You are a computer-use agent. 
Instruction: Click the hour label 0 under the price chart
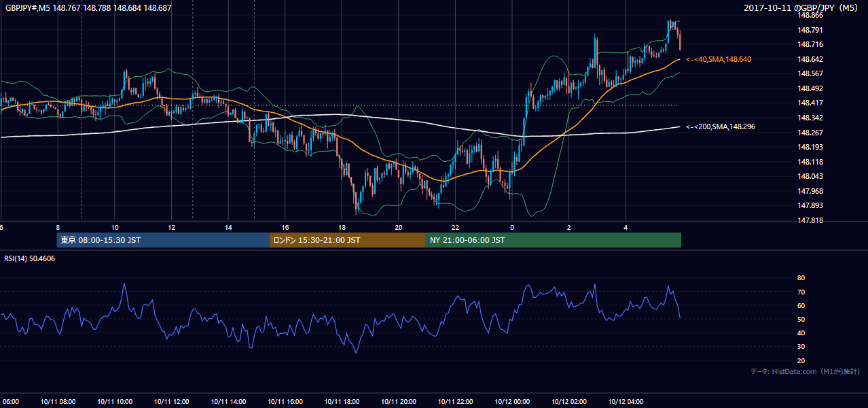[x=512, y=227]
